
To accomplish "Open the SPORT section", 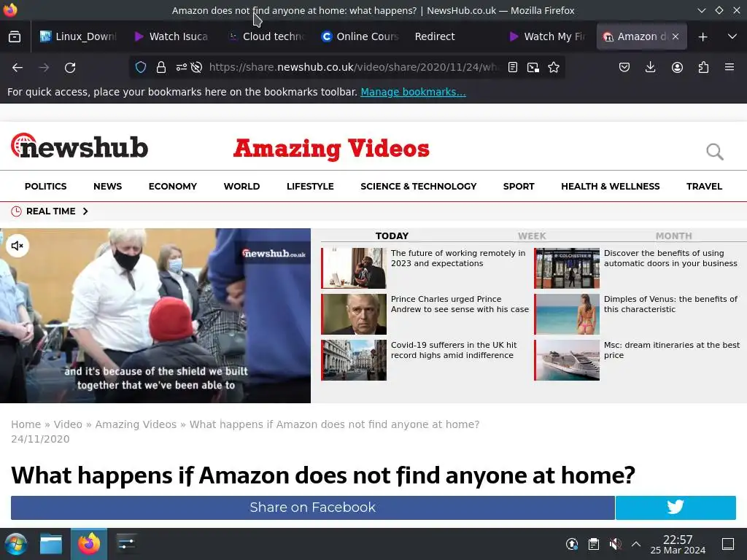I will 519,187.
